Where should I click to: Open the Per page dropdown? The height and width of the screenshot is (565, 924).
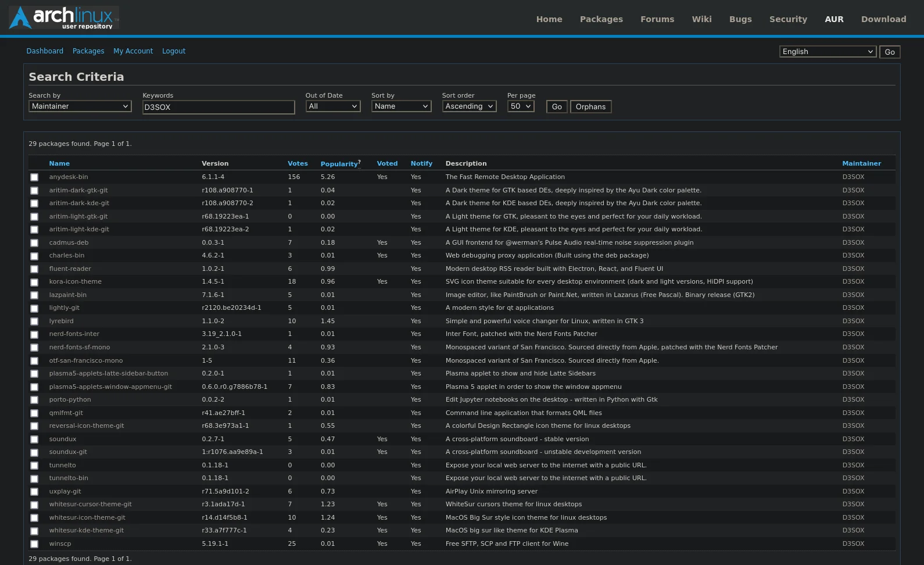(521, 106)
